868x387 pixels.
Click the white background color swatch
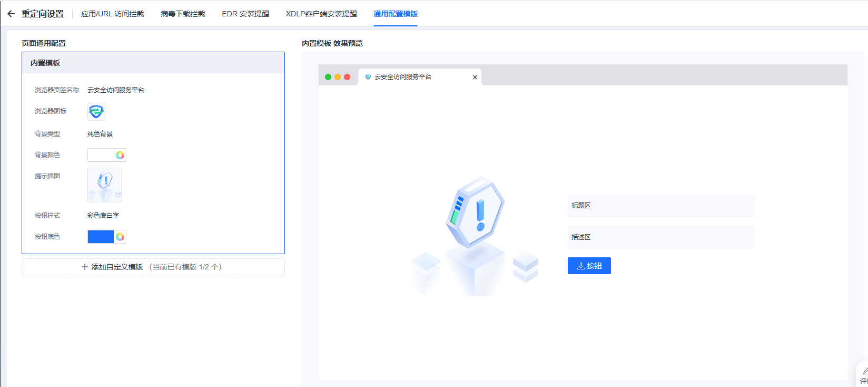101,155
